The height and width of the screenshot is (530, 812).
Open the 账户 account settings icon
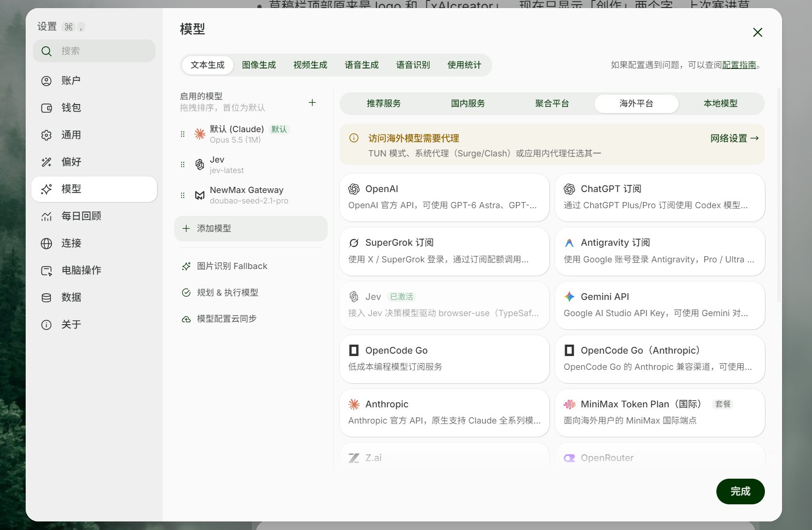pyautogui.click(x=46, y=81)
